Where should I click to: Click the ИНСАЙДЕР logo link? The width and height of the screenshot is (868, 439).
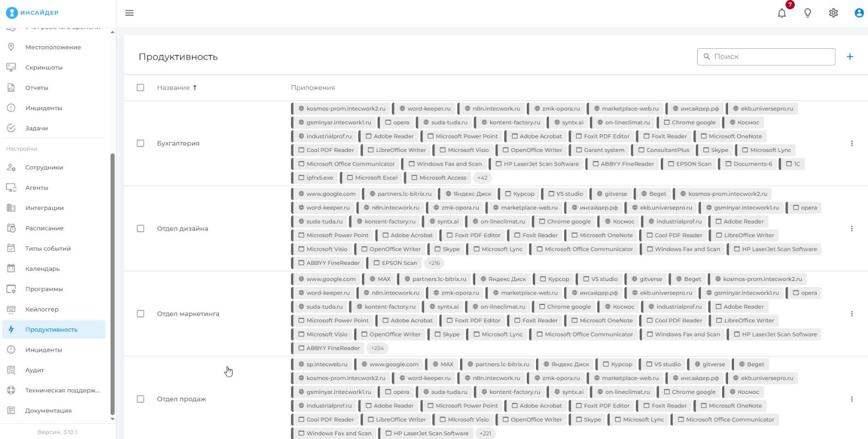click(32, 12)
